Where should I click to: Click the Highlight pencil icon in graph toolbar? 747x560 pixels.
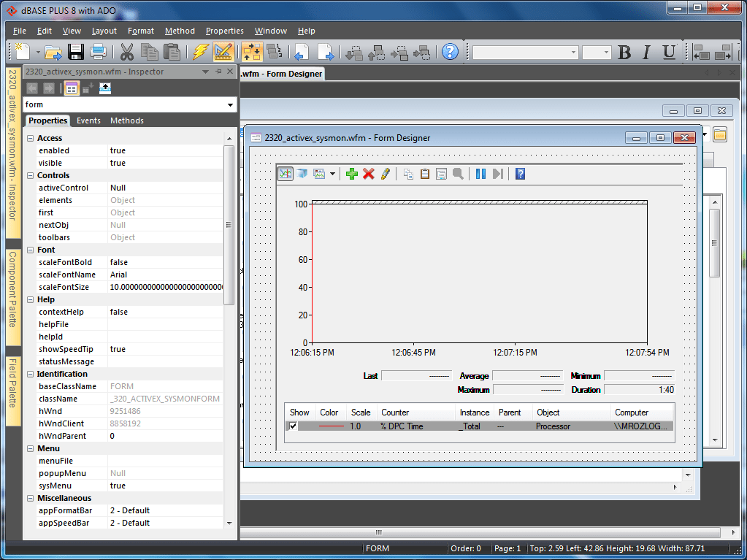pos(386,174)
